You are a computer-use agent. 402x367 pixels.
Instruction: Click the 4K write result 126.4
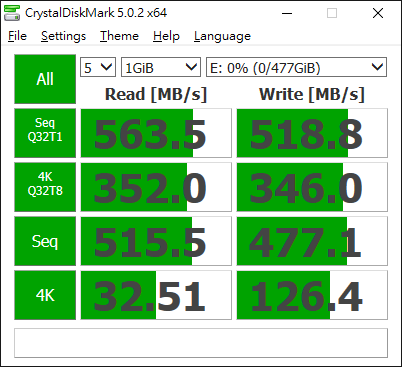click(x=312, y=295)
